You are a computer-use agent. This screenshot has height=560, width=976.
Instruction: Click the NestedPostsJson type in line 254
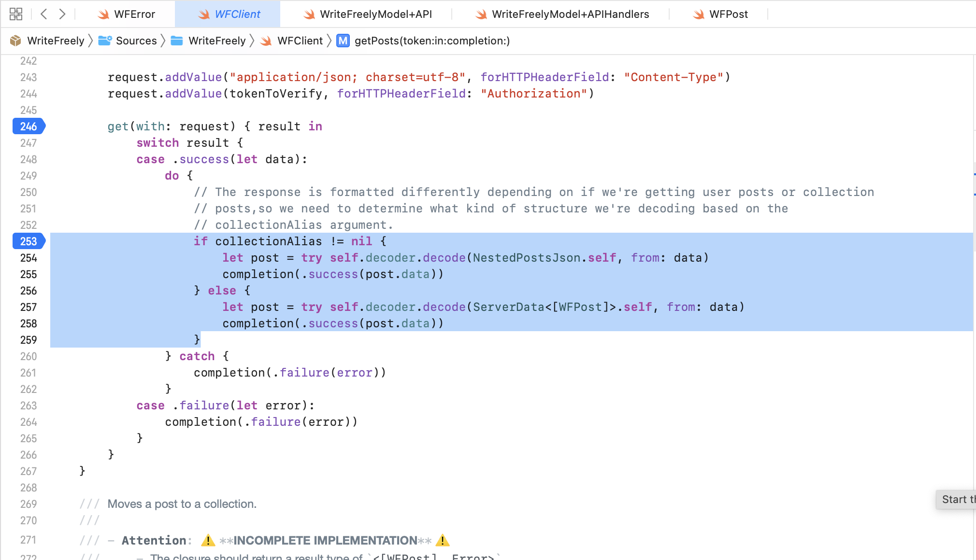coord(526,258)
